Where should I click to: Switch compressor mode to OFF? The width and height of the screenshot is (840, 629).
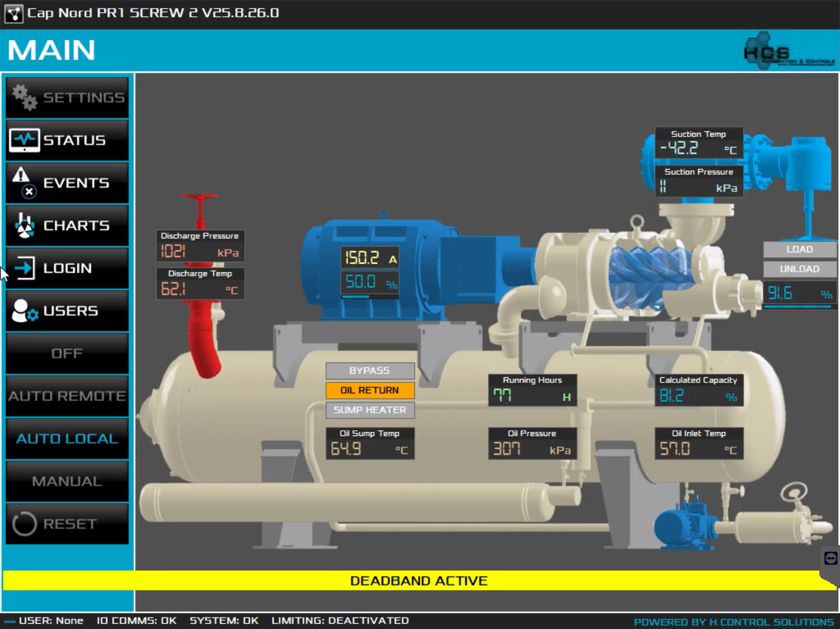67,353
